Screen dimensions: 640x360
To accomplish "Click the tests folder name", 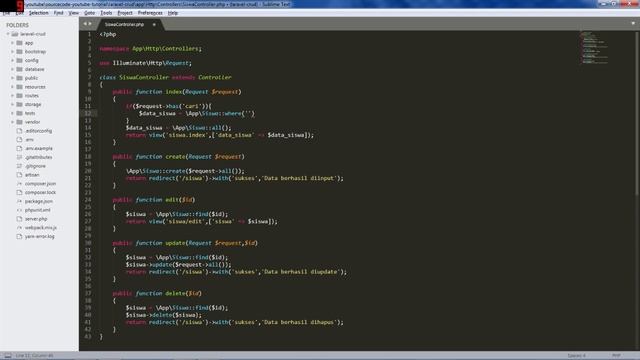I will tap(30, 113).
